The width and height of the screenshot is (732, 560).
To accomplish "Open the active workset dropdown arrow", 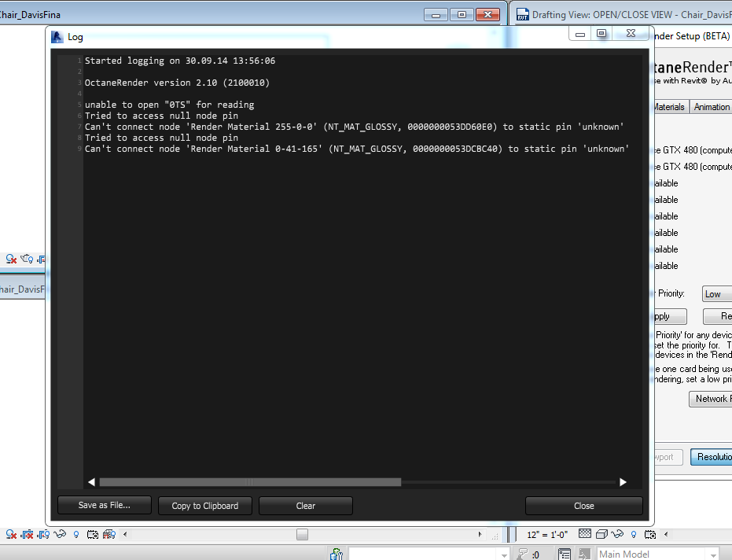I will click(x=504, y=554).
